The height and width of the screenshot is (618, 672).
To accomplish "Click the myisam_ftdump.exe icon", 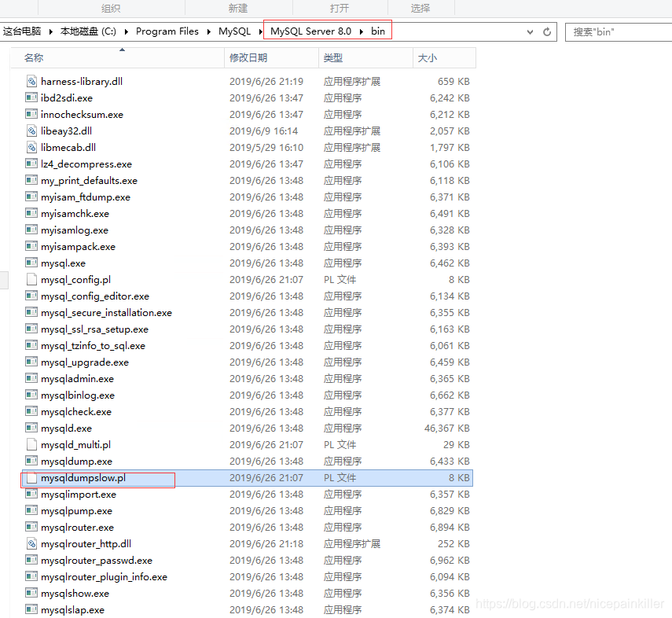I will coord(31,197).
